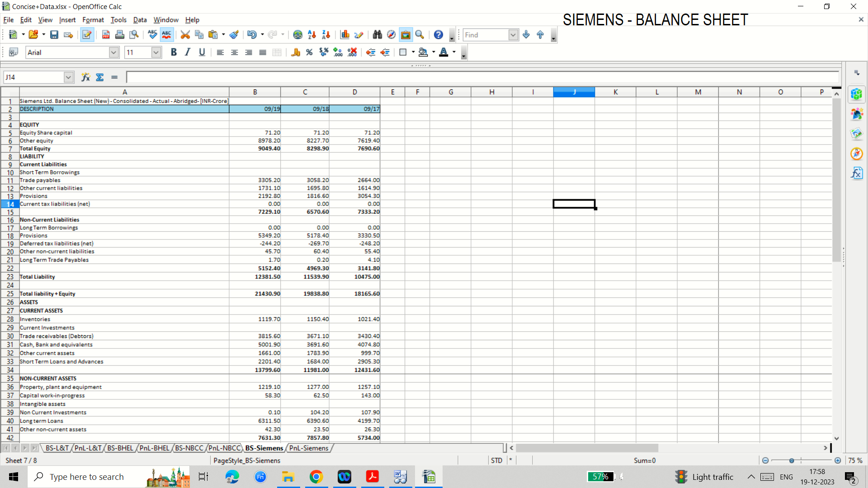Toggle AutoSpellcheck red-underlined ABC

click(x=166, y=35)
